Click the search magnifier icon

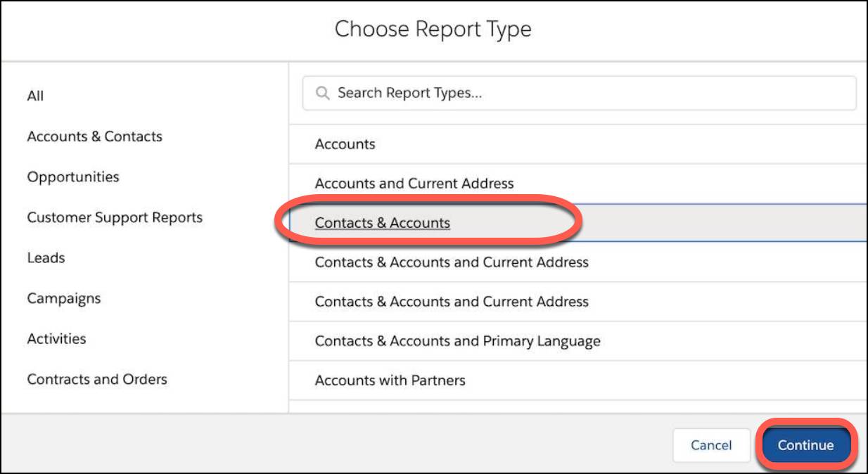pos(323,94)
